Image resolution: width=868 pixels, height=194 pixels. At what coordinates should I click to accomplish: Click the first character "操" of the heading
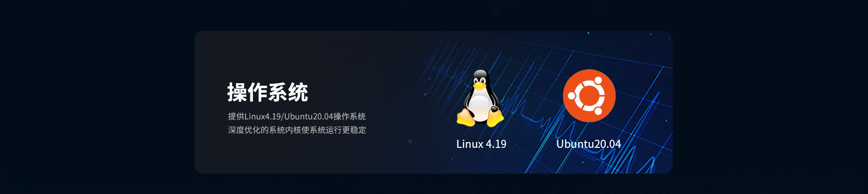pyautogui.click(x=237, y=93)
